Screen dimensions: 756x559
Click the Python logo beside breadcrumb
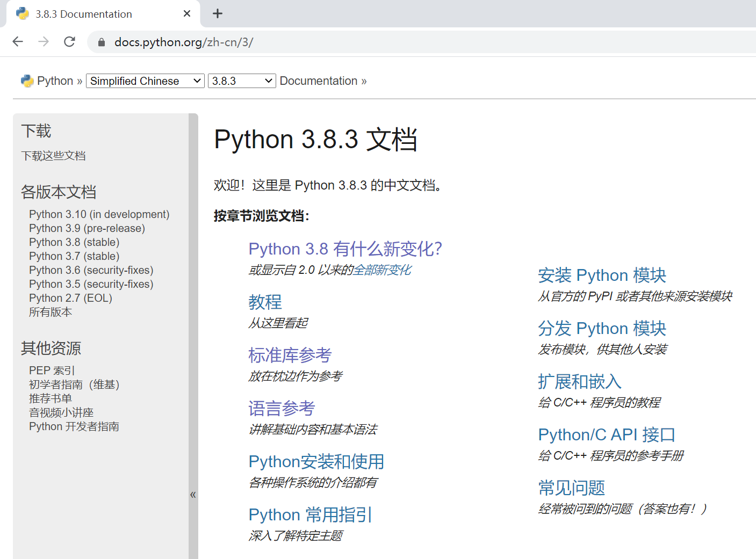(x=27, y=81)
